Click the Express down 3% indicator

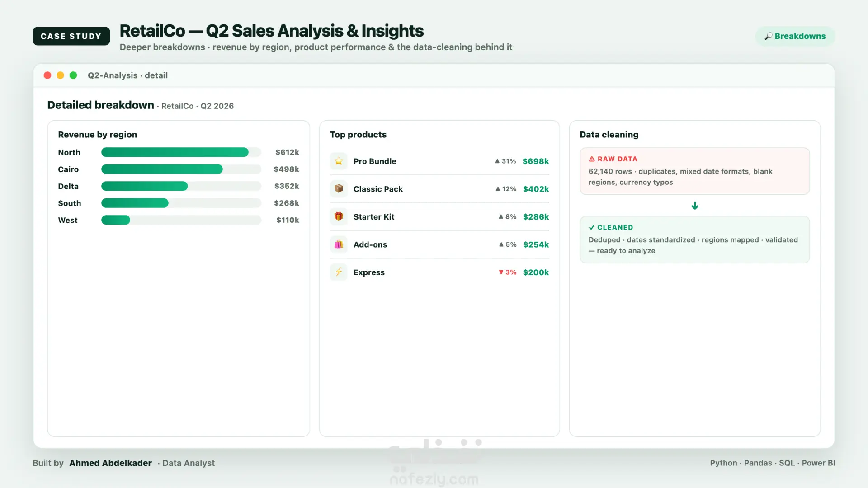tap(507, 272)
